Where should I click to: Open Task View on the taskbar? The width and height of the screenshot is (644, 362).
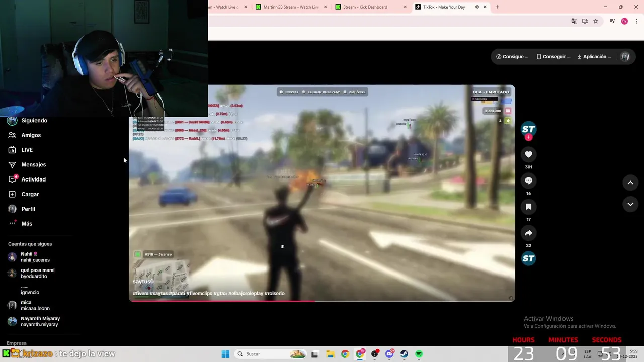(315, 354)
